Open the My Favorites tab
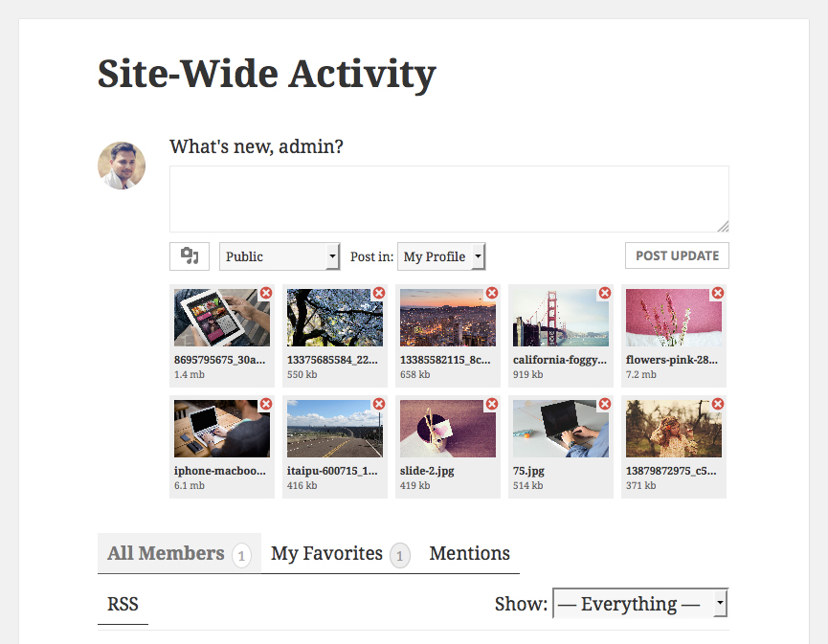 [326, 553]
